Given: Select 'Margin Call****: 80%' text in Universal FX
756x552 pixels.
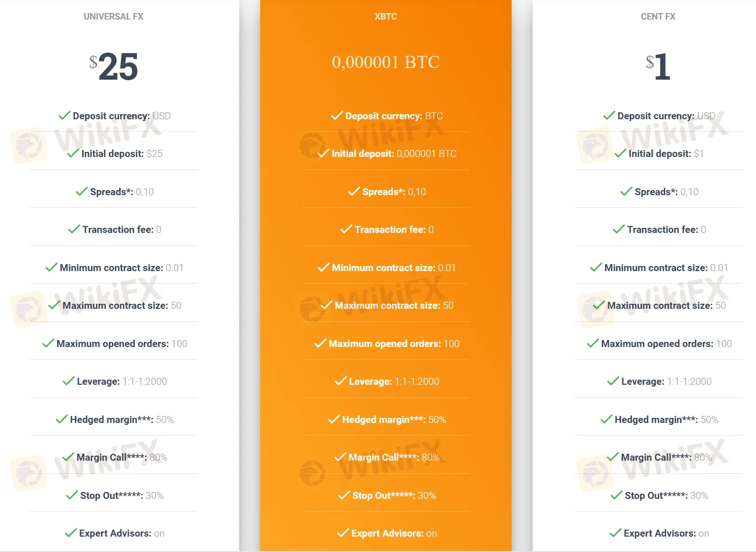Looking at the screenshot, I should 122,457.
